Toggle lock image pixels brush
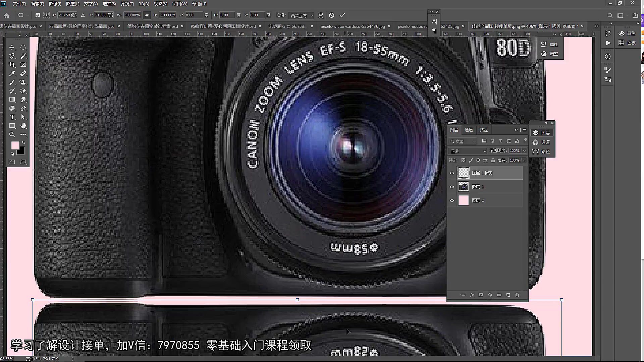This screenshot has width=644, height=362. coord(471,160)
